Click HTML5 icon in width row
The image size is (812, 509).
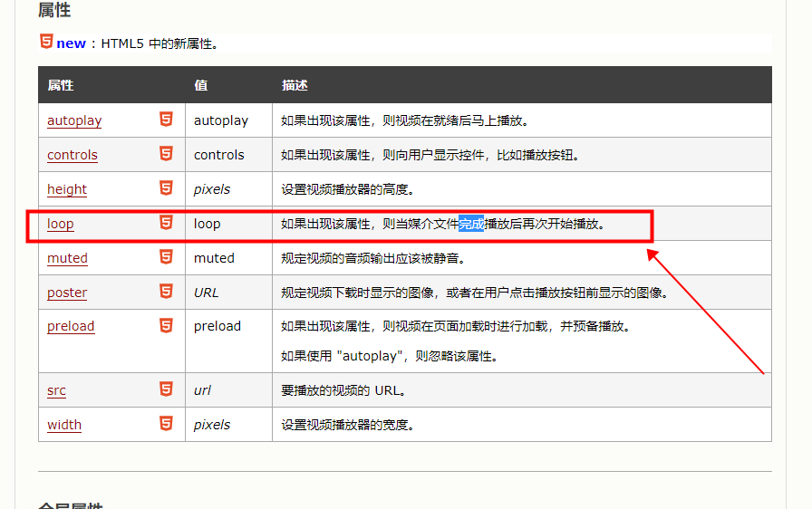(166, 423)
